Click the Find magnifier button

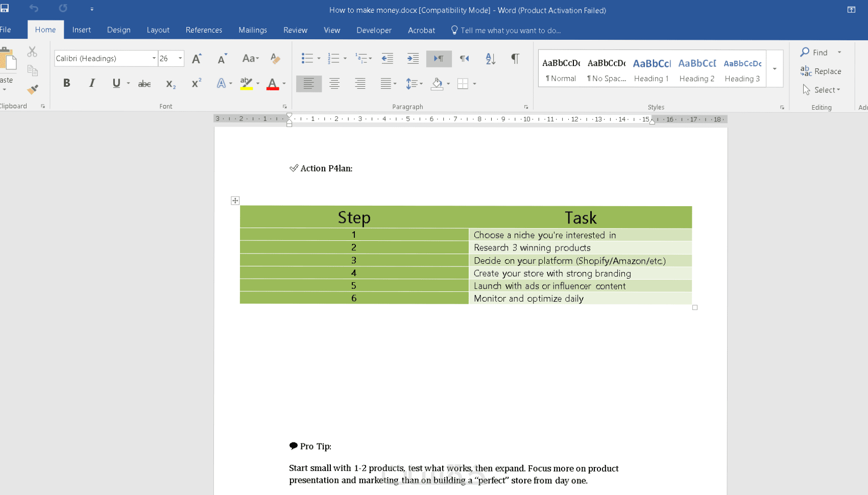(814, 52)
